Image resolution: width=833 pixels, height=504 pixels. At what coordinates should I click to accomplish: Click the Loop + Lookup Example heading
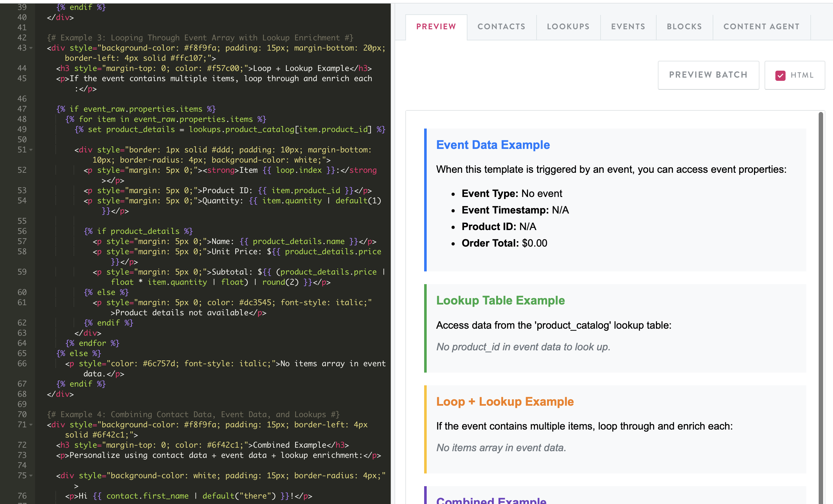pos(504,401)
